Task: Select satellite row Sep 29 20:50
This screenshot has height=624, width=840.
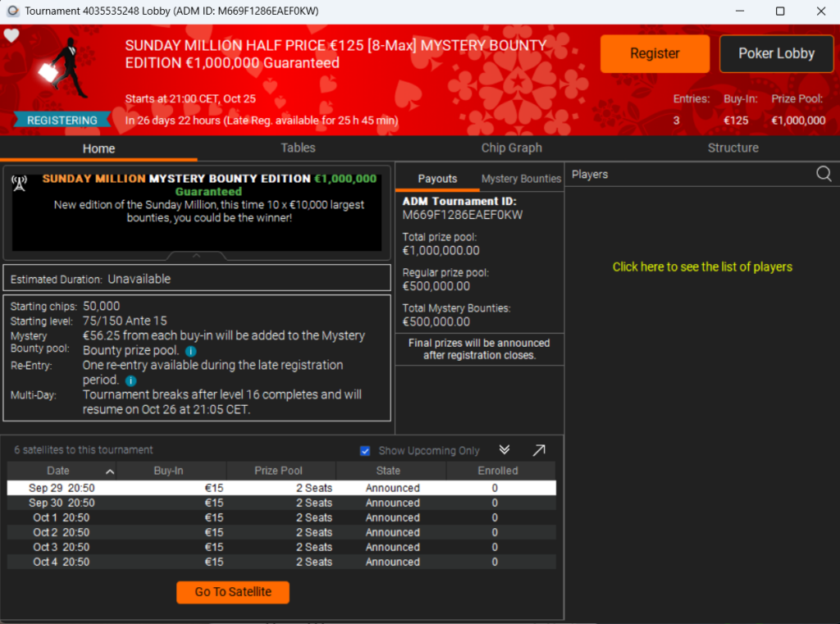Action: tap(281, 488)
